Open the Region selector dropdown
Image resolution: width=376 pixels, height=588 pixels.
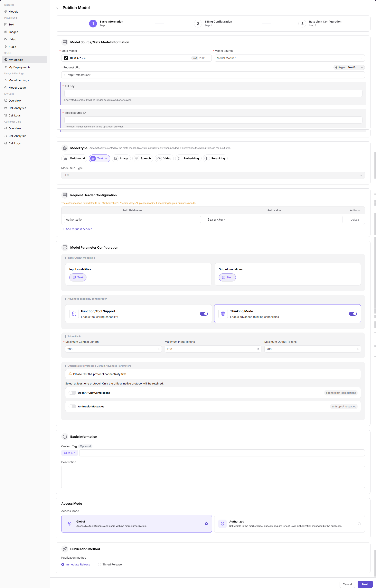click(349, 67)
